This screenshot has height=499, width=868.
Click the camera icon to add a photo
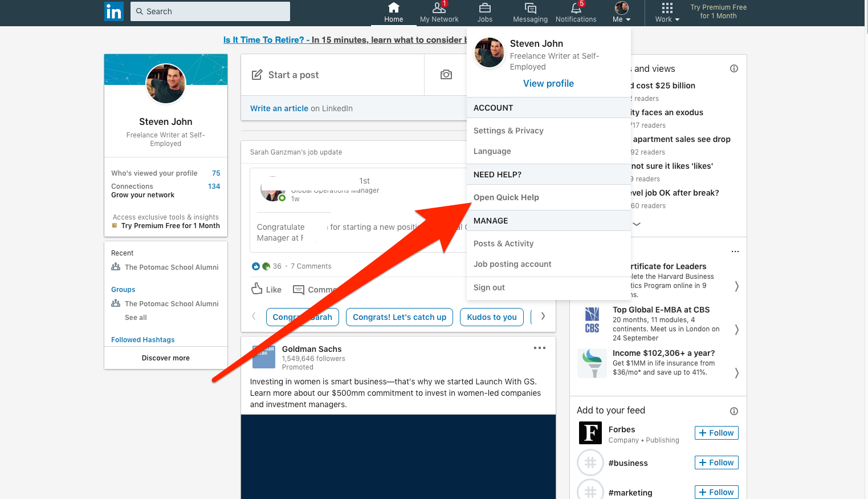445,74
